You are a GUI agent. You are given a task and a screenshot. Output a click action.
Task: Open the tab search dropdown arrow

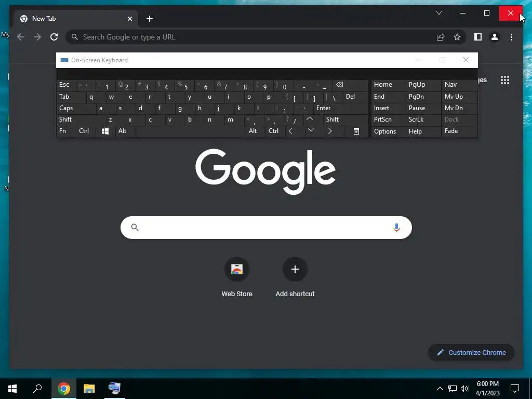(438, 13)
